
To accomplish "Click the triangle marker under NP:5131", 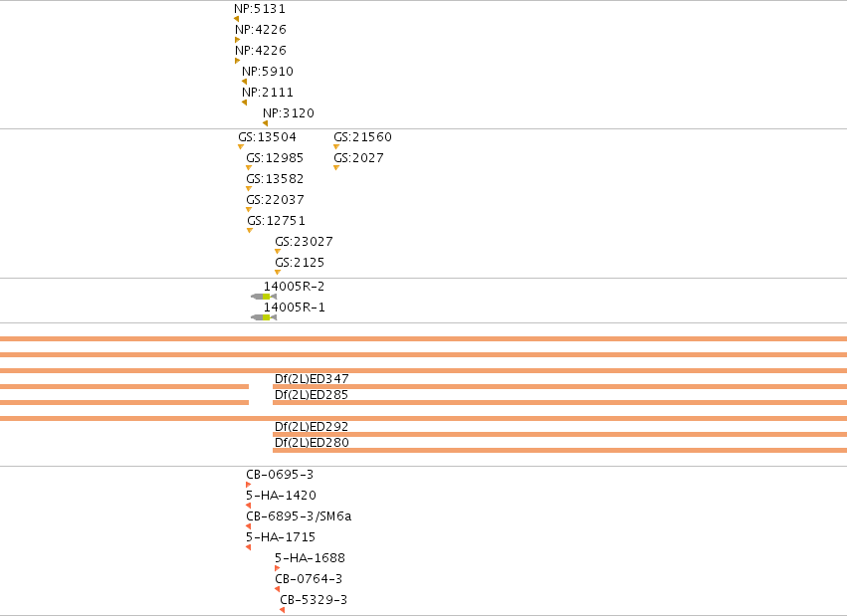I will (x=237, y=19).
